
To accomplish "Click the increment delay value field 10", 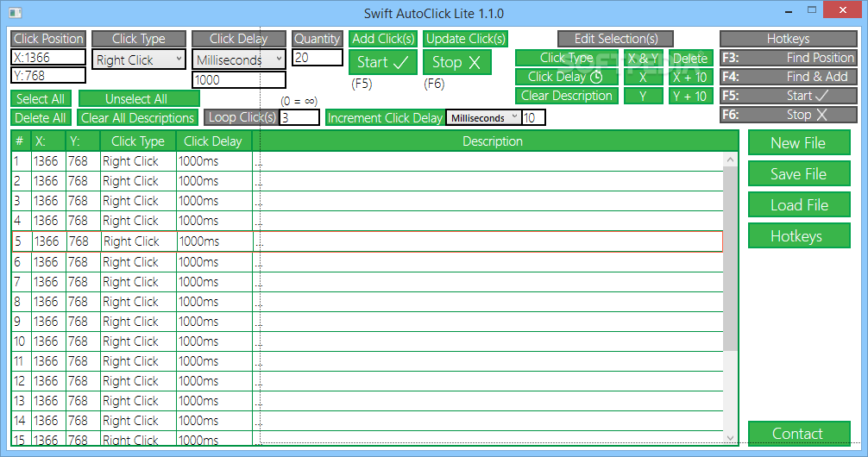I will (533, 117).
